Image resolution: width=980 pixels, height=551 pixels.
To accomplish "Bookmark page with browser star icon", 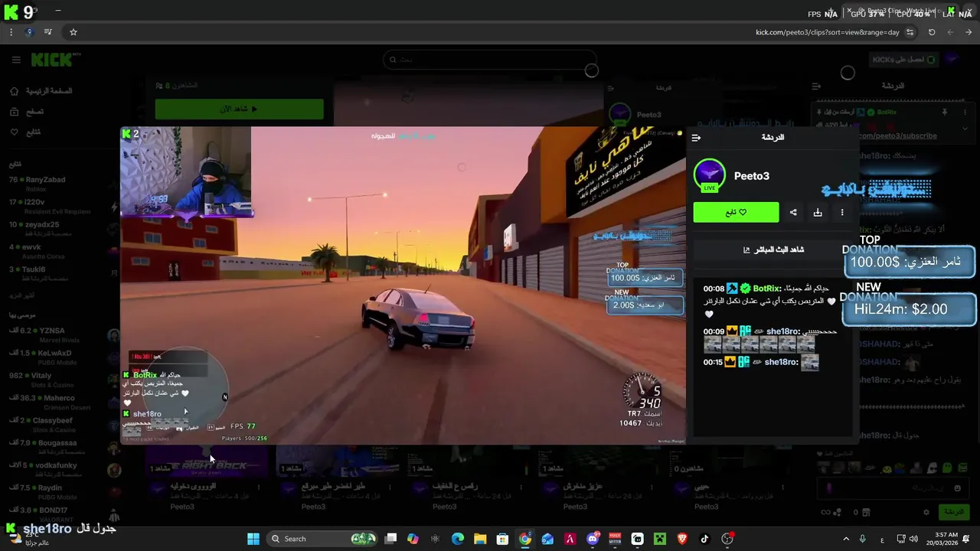I will (x=73, y=32).
